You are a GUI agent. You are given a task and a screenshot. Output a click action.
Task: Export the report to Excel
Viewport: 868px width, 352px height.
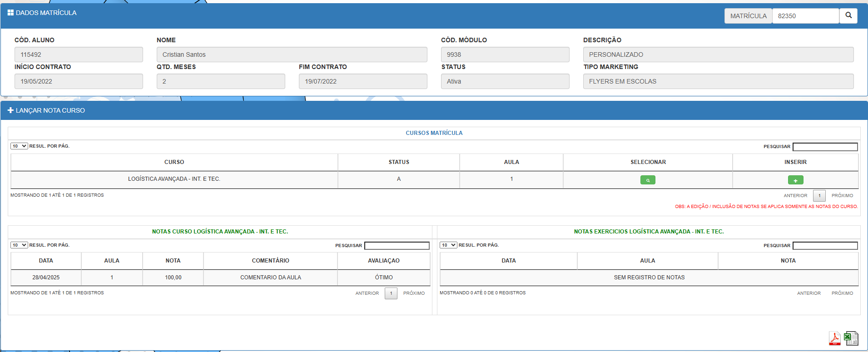click(851, 338)
